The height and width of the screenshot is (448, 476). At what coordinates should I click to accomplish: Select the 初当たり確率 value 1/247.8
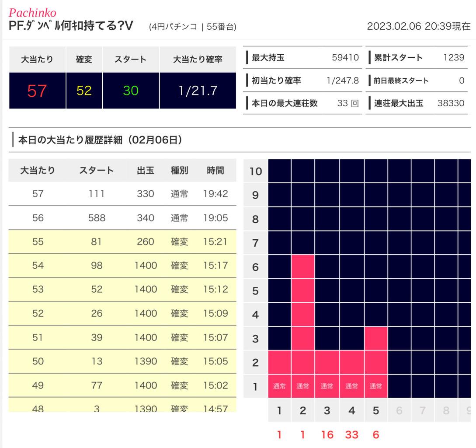click(x=343, y=80)
